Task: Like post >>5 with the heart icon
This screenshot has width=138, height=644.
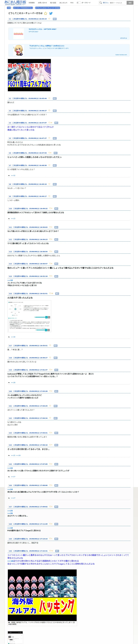Action: [49, 138]
